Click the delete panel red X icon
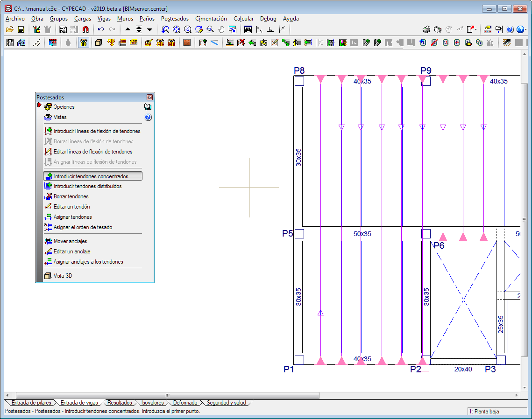 pyautogui.click(x=241, y=43)
